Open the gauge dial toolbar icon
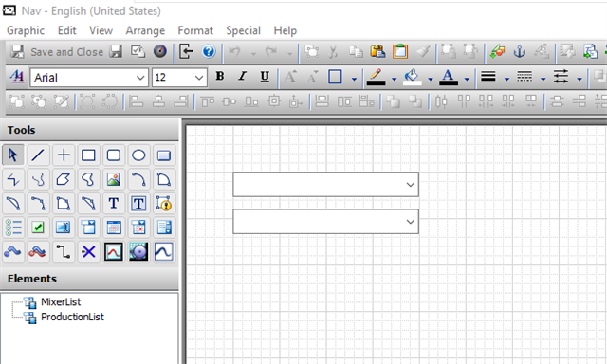The image size is (607, 364). click(x=160, y=51)
